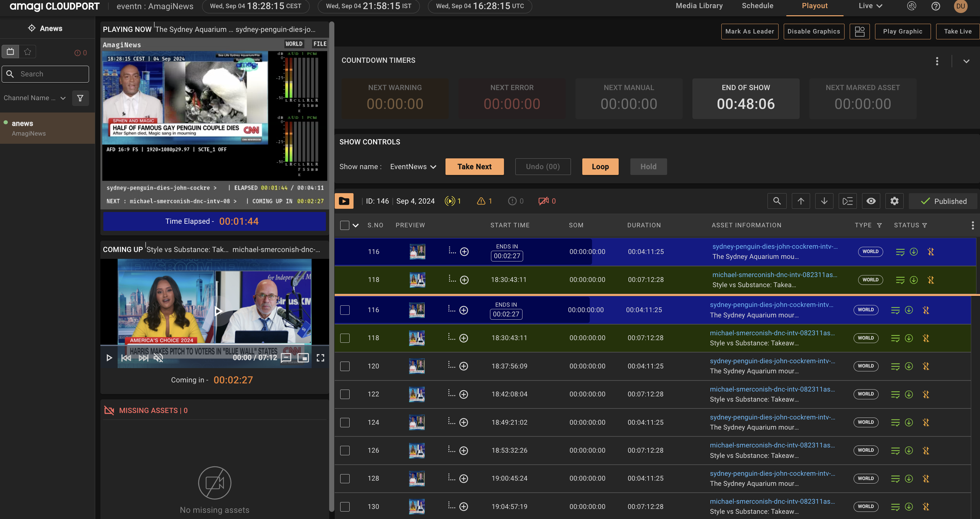Mute the Coming Up preview player

(x=158, y=358)
